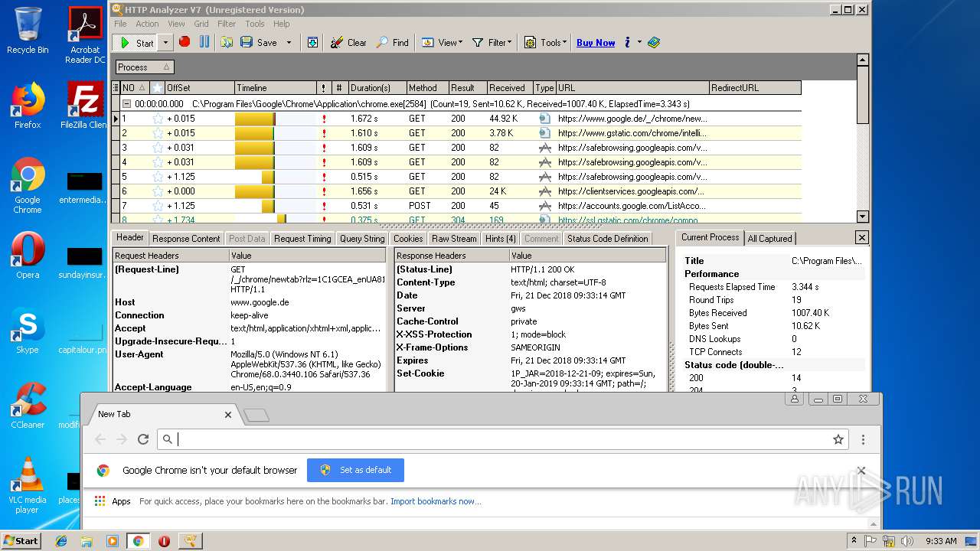Sort by the Duration(s) column
980x551 pixels.
point(377,88)
